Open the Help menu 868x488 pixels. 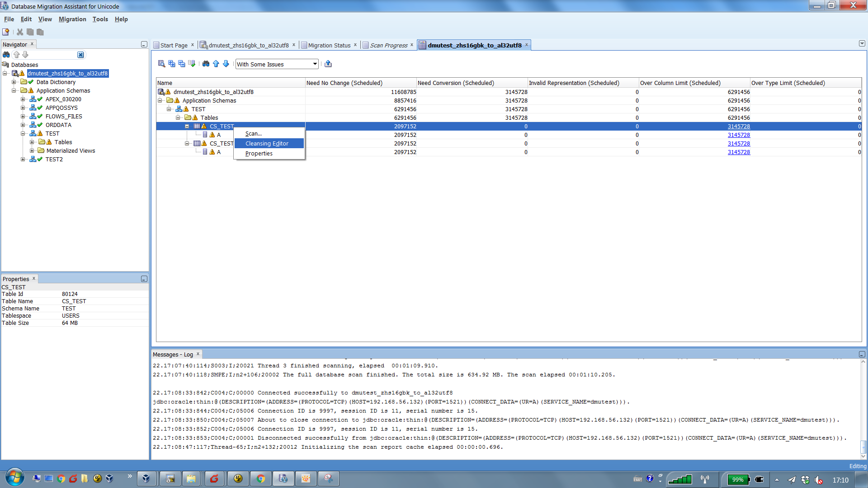click(x=121, y=19)
